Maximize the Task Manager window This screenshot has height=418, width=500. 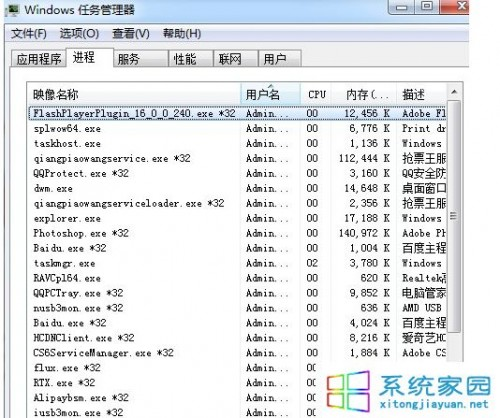pyautogui.click(x=427, y=7)
